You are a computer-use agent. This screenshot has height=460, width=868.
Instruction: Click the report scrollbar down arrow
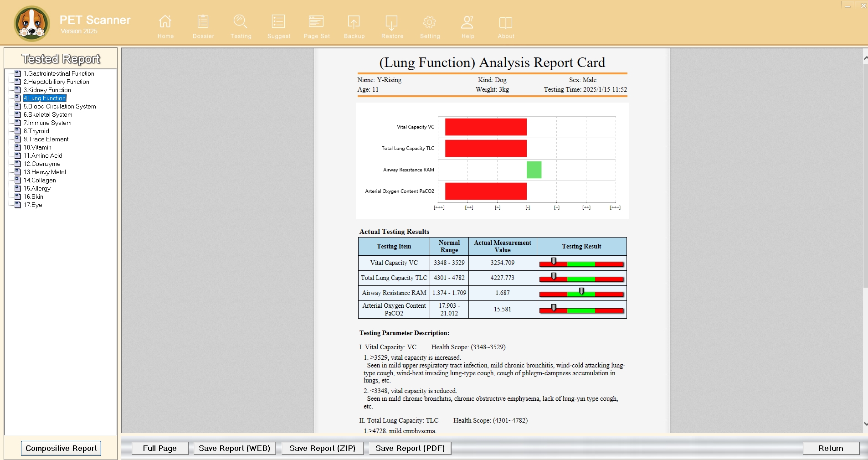pyautogui.click(x=865, y=424)
